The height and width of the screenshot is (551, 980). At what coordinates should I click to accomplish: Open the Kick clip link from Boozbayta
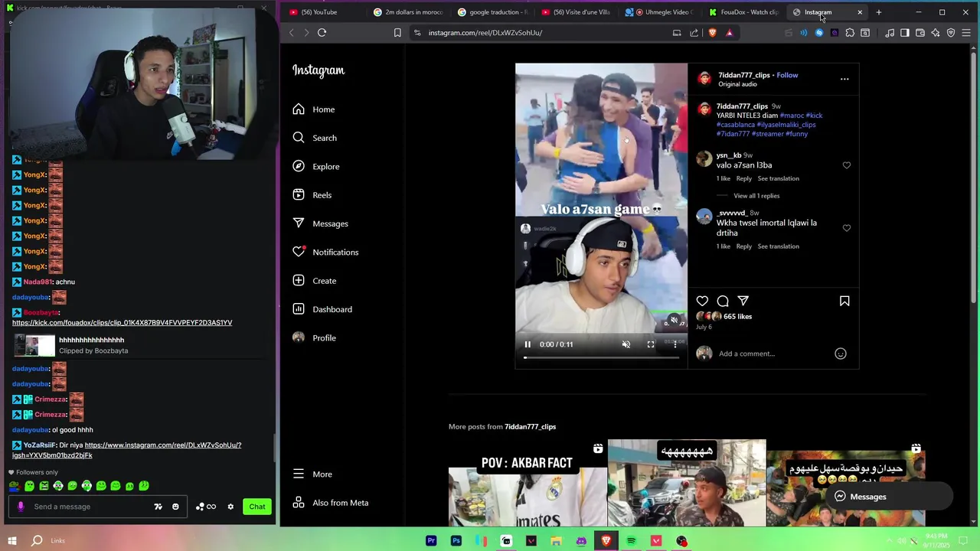[x=122, y=323]
